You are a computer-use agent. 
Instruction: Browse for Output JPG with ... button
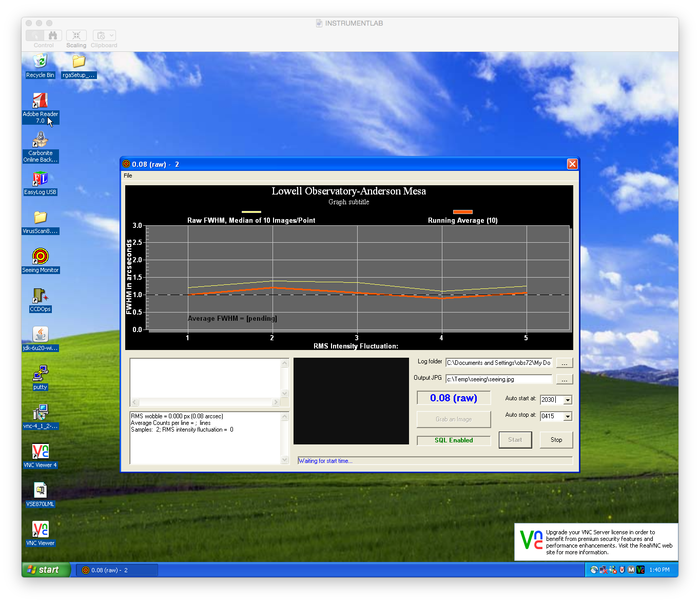[565, 379]
